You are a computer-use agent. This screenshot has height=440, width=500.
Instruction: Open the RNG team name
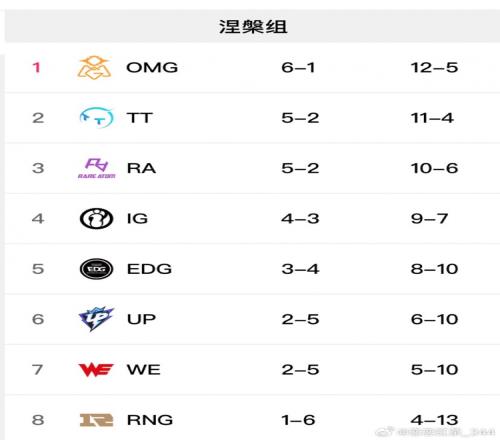tap(150, 420)
